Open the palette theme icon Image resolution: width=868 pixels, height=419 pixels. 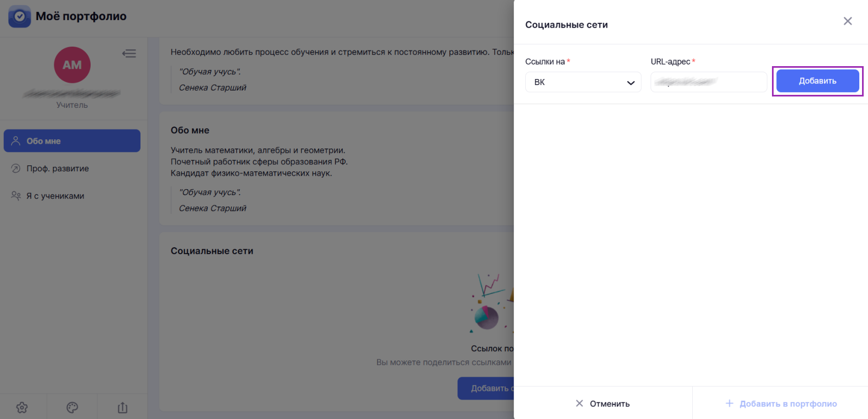tap(72, 408)
